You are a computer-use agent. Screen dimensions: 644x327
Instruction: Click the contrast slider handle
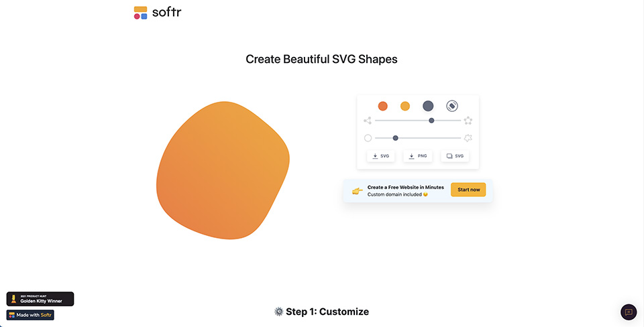(x=395, y=138)
